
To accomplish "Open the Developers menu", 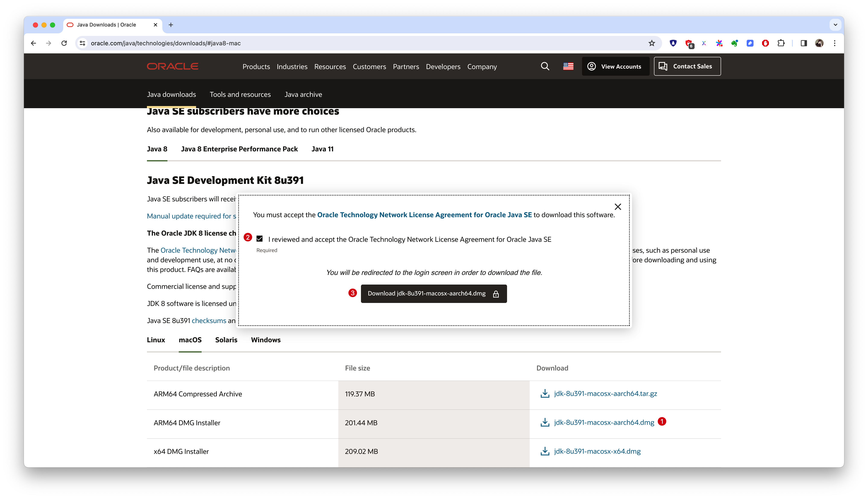I will point(443,66).
